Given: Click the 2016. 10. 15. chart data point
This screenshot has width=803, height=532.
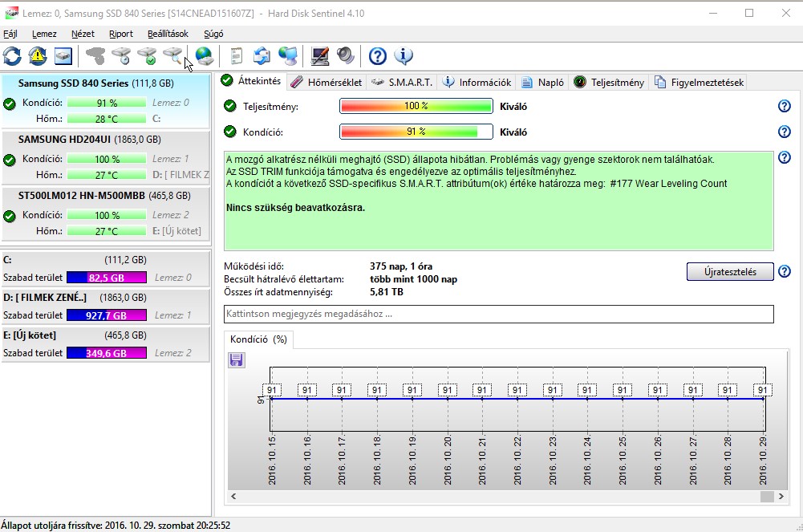Looking at the screenshot, I should (x=272, y=398).
